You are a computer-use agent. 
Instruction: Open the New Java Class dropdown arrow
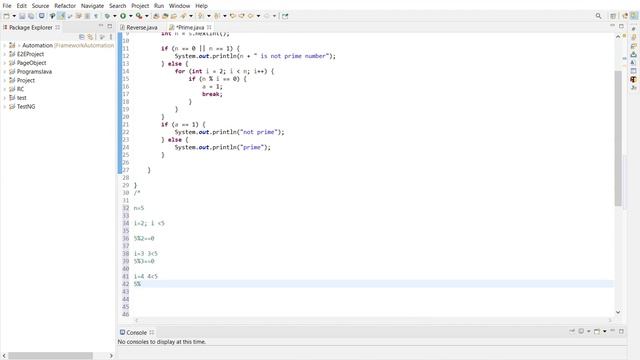click(191, 16)
